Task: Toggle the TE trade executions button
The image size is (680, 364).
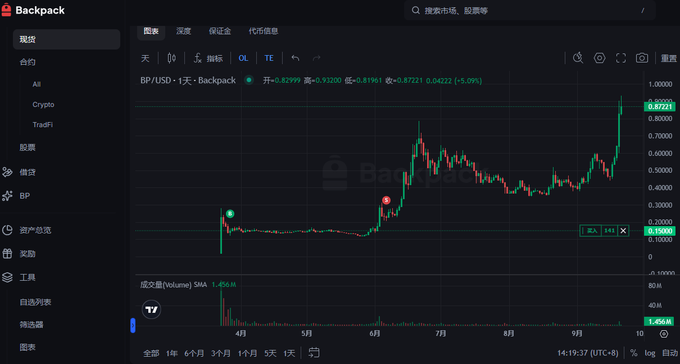Action: point(269,58)
